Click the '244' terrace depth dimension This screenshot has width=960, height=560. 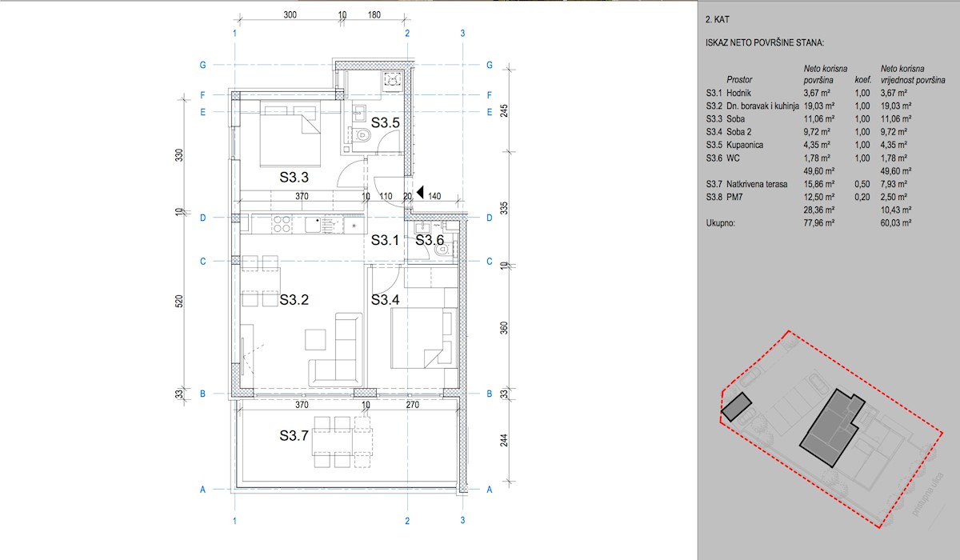point(504,441)
